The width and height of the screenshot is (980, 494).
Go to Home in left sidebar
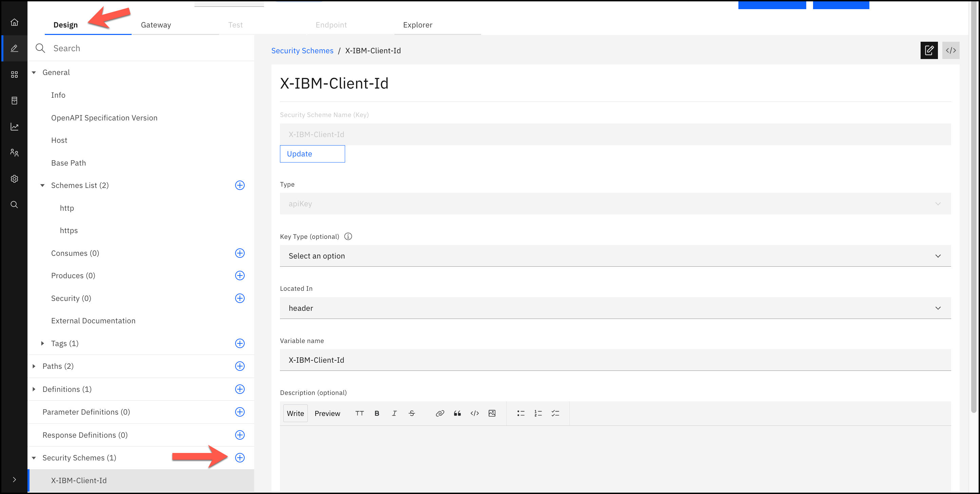[14, 22]
